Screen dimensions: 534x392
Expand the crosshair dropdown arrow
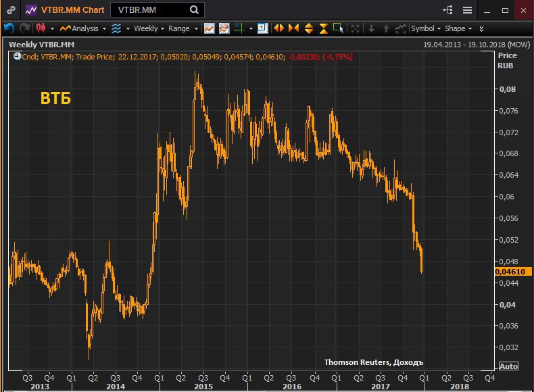click(251, 28)
